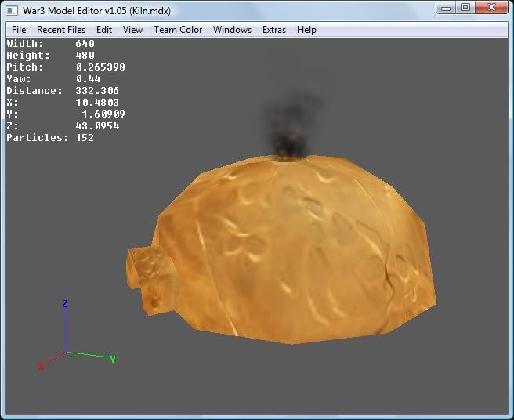Screen dimensions: 514x420
Task: Click the blue Z axis label
Action: [x=65, y=303]
